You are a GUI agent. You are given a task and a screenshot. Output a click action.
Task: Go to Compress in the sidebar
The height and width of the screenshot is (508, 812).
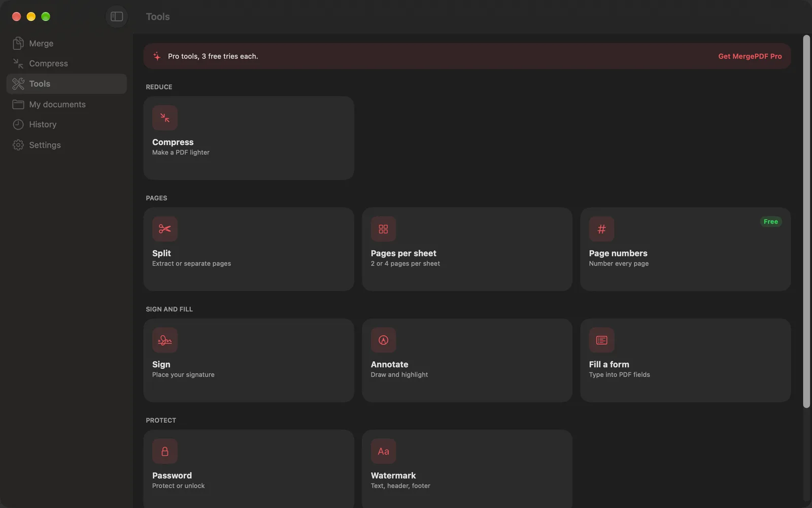[66, 63]
